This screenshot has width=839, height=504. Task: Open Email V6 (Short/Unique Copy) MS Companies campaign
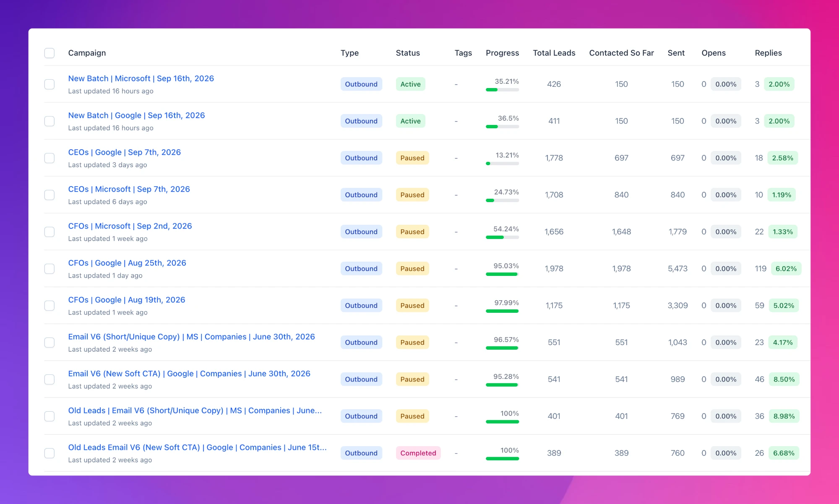(191, 337)
